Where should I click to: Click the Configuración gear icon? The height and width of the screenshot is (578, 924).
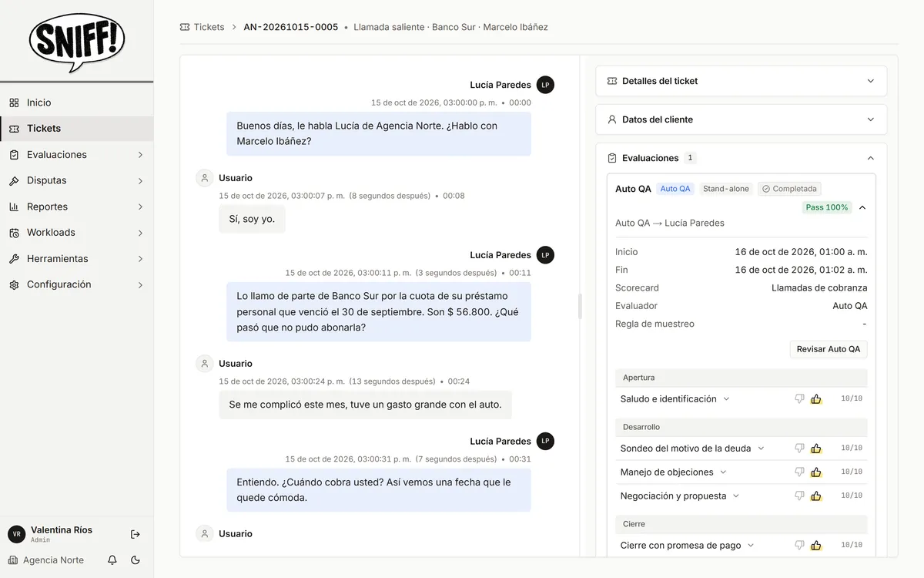pos(14,284)
